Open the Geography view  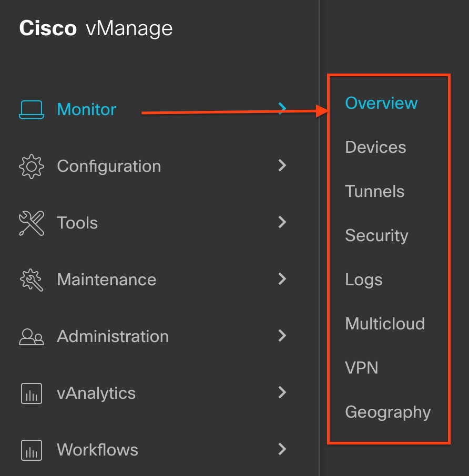click(388, 412)
